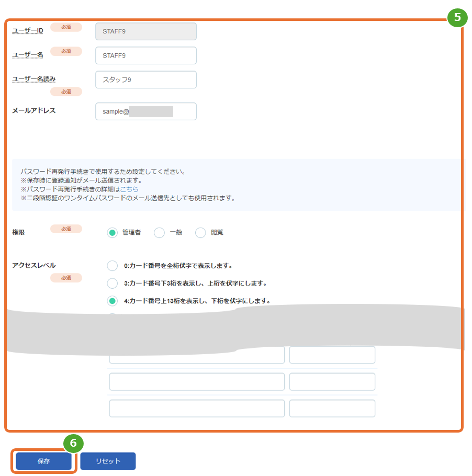Select access level 4 first 13 digits
Viewport: 472px width, 476px height.
click(x=112, y=301)
